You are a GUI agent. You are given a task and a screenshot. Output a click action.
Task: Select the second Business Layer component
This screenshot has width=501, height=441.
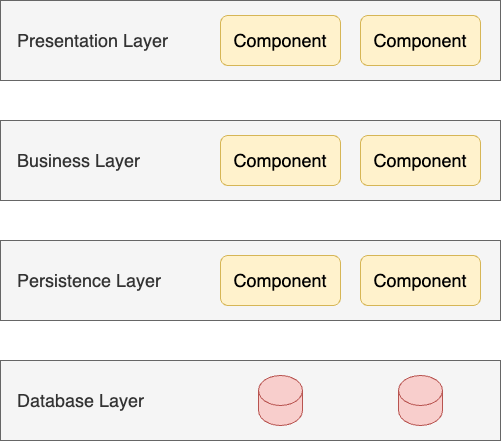[420, 160]
